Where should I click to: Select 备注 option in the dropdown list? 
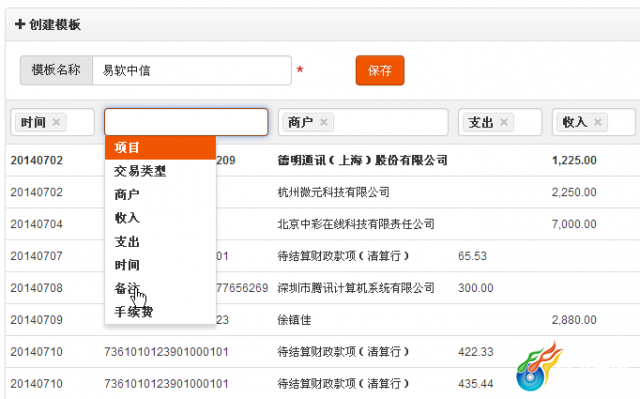[x=160, y=288]
